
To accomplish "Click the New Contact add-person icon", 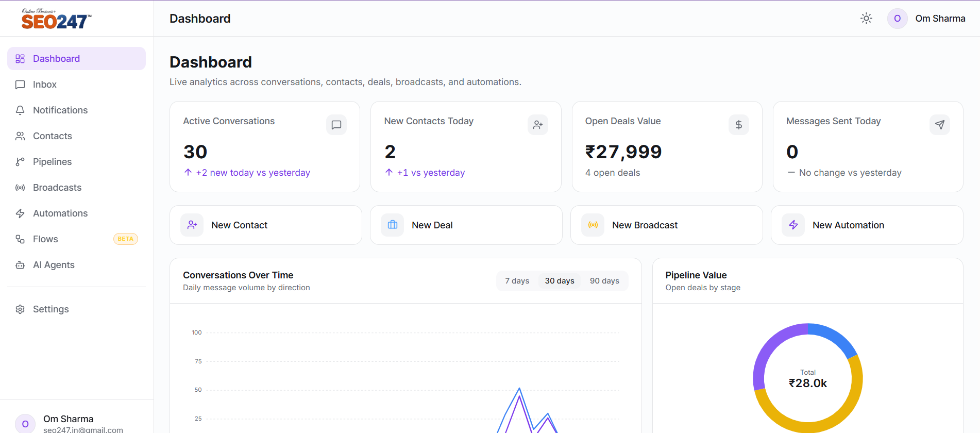I will click(x=192, y=225).
